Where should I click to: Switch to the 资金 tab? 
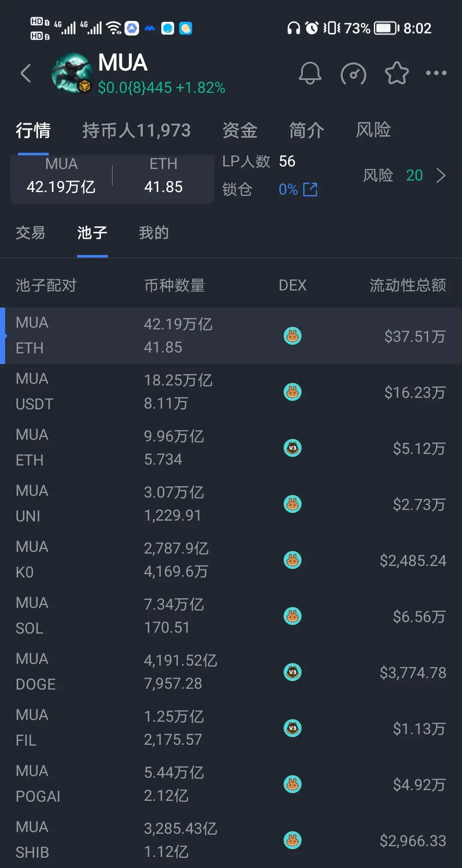(x=240, y=130)
